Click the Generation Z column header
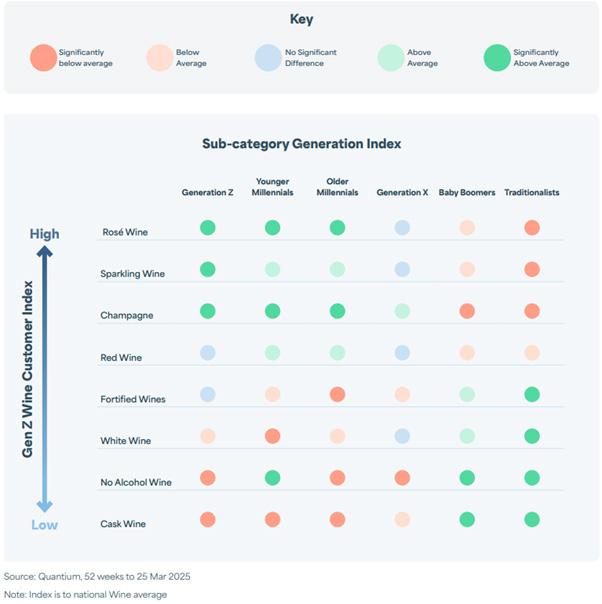This screenshot has width=602, height=604. point(207,192)
